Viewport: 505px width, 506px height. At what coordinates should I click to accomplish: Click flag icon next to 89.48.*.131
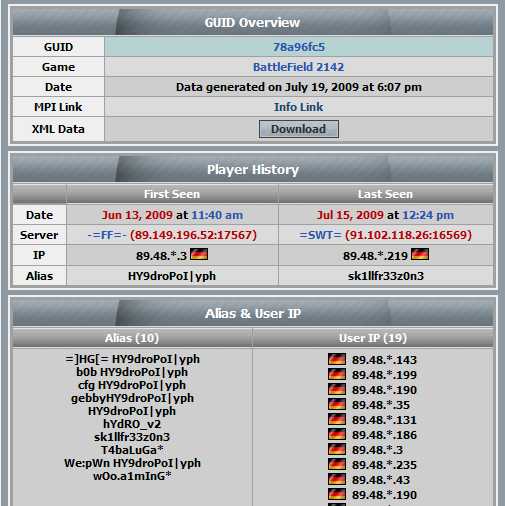point(337,419)
